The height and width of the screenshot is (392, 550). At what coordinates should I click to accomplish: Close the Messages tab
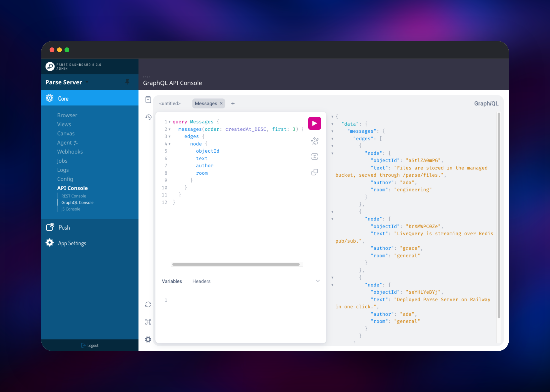[221, 103]
